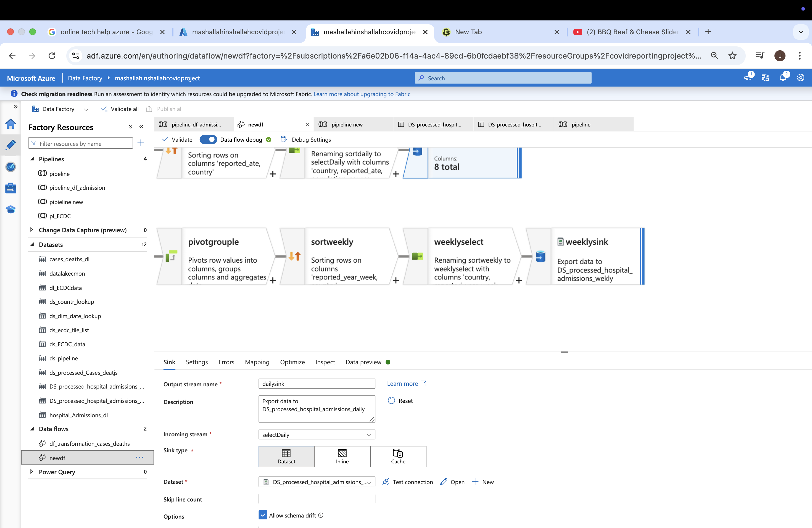The width and height of the screenshot is (812, 528).
Task: Open the Manage toolbox icon in sidebar
Action: pyautogui.click(x=10, y=188)
